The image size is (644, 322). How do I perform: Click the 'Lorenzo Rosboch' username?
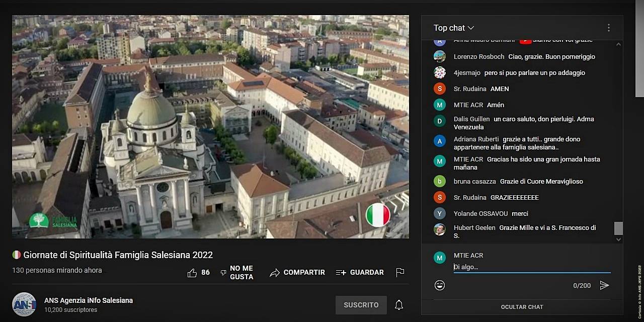(479, 57)
